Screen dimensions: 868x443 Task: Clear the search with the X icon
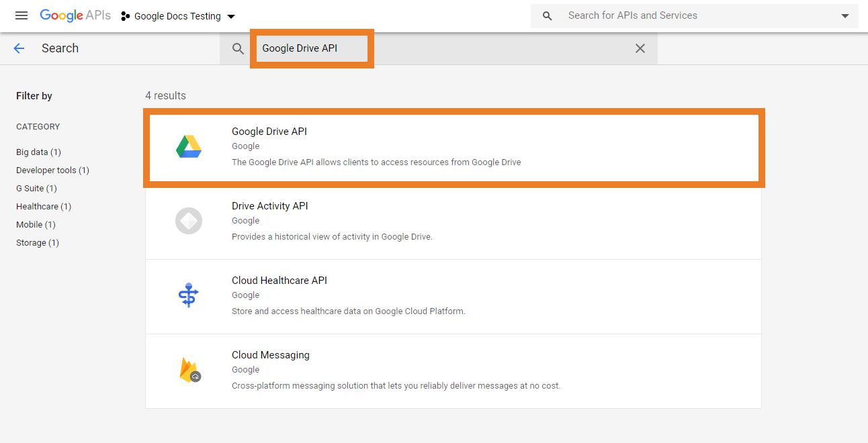click(640, 48)
